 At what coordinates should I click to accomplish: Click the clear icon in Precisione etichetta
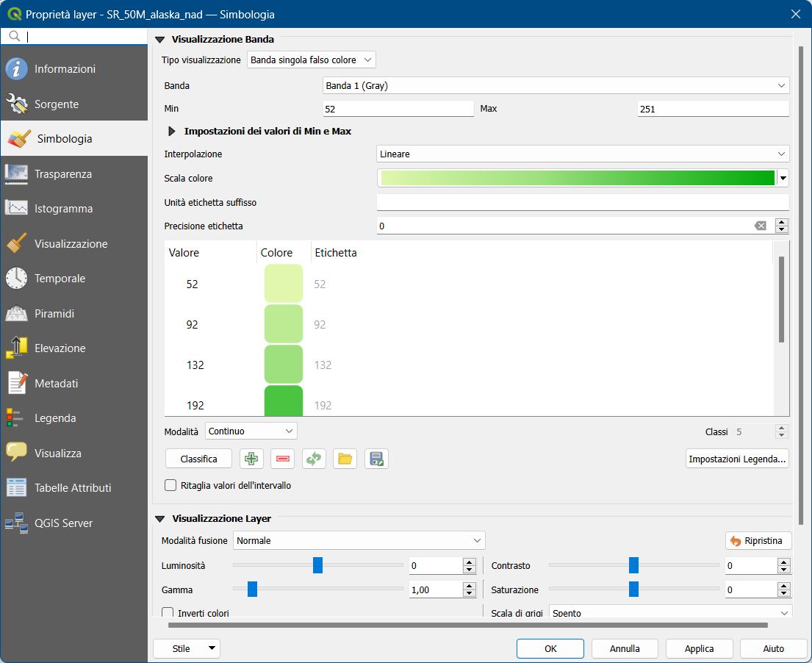[x=761, y=226]
